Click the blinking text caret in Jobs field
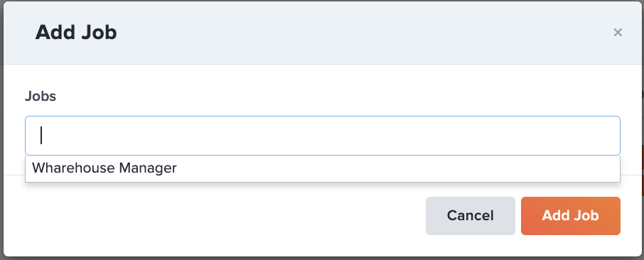The image size is (644, 260). tap(41, 135)
